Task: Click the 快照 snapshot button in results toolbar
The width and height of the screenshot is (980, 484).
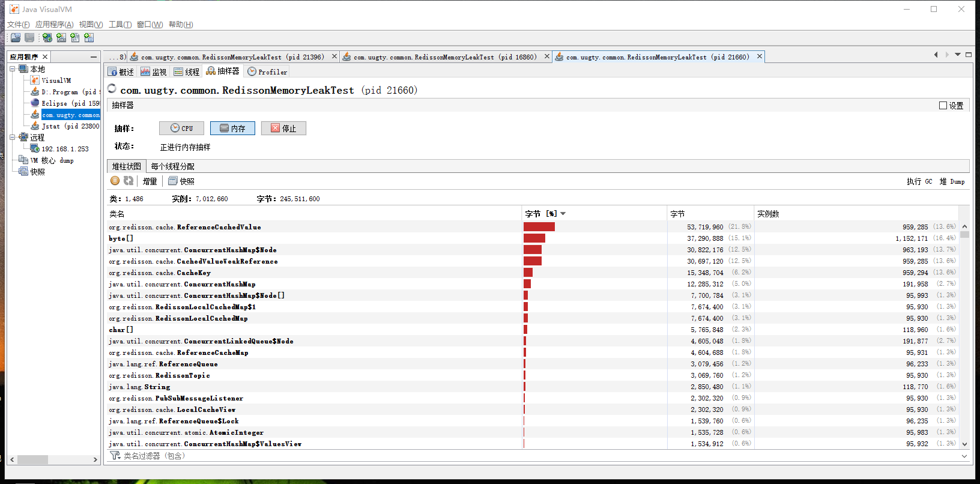Action: tap(181, 181)
